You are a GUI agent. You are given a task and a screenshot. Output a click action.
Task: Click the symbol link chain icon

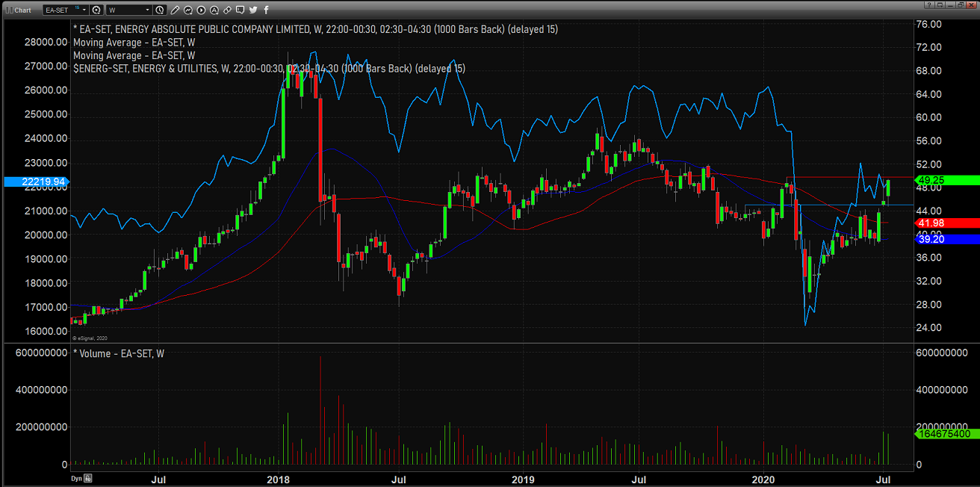[x=227, y=10]
